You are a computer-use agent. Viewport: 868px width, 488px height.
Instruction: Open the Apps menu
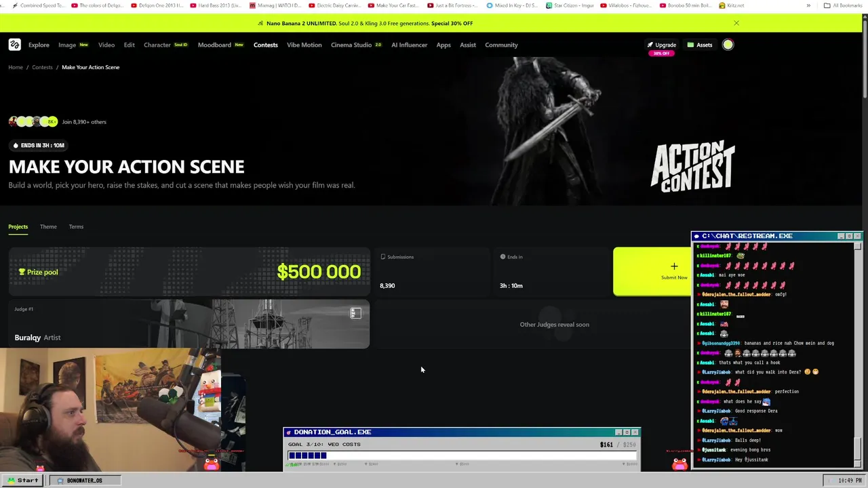pos(443,45)
